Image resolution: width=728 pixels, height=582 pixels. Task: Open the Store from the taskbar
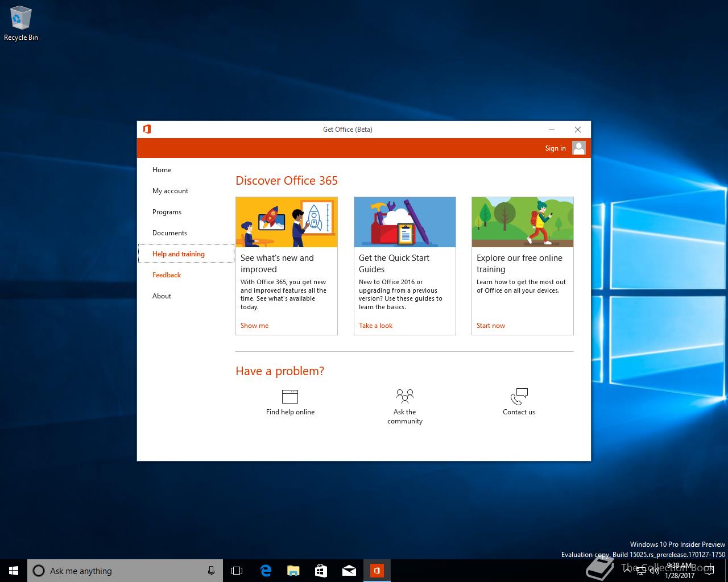point(321,571)
